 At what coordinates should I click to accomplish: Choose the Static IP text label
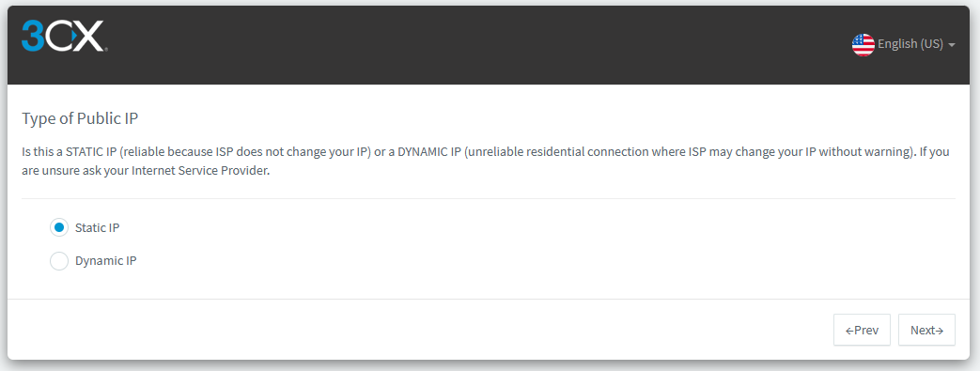(x=97, y=227)
